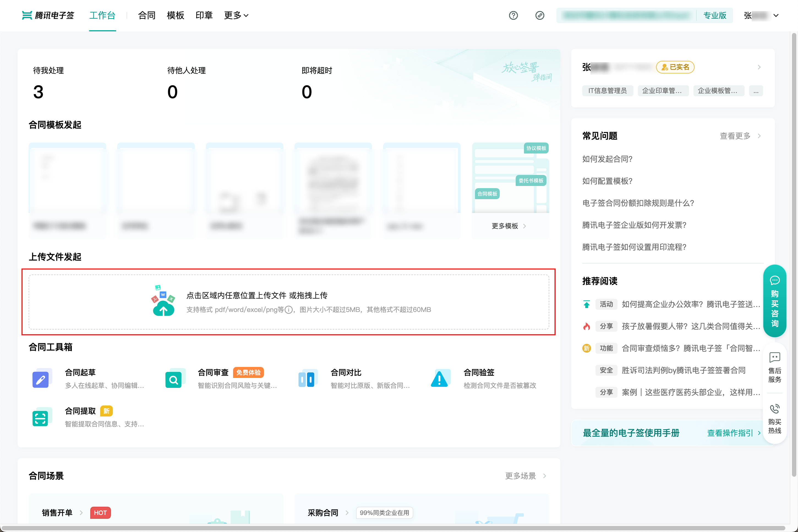
Task: Open the help question mark icon
Action: click(513, 15)
